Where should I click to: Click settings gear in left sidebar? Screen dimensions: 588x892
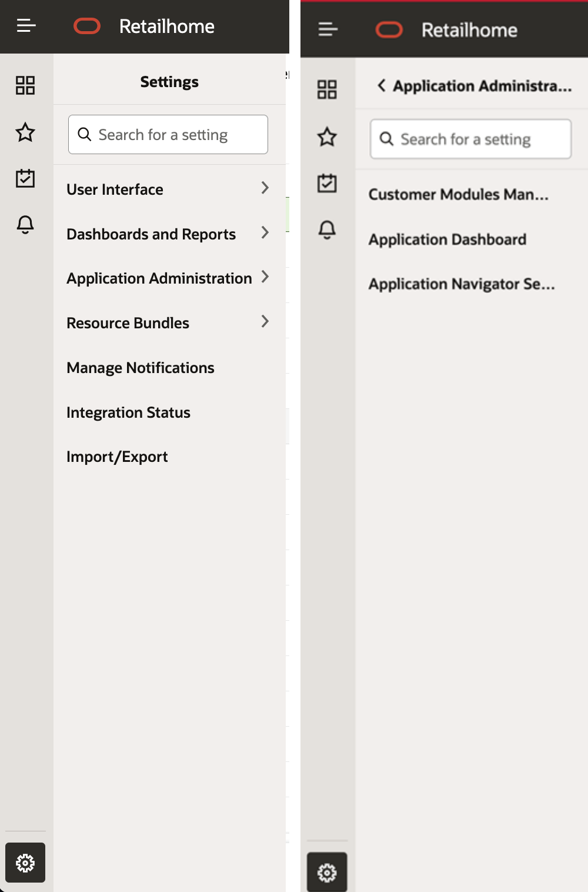pyautogui.click(x=25, y=863)
